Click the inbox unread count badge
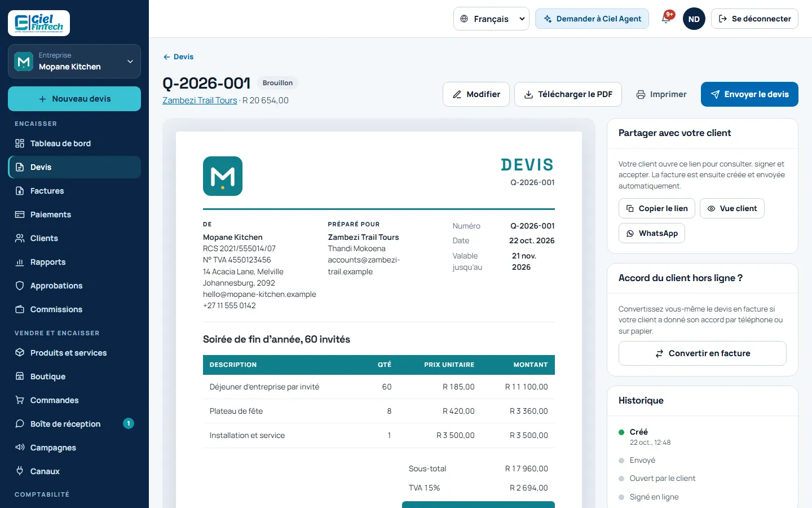The width and height of the screenshot is (812, 508). (x=129, y=423)
